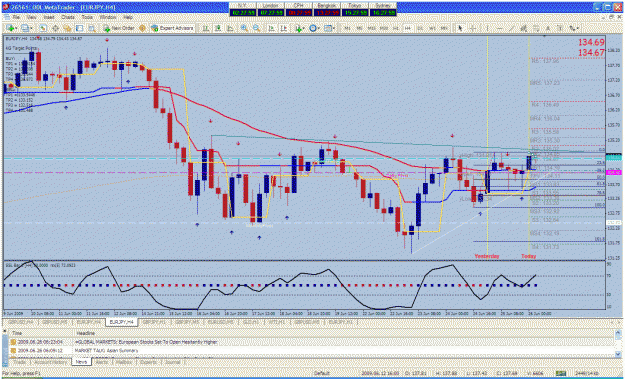Open the Help menu
This screenshot has height=379, width=625.
click(128, 18)
